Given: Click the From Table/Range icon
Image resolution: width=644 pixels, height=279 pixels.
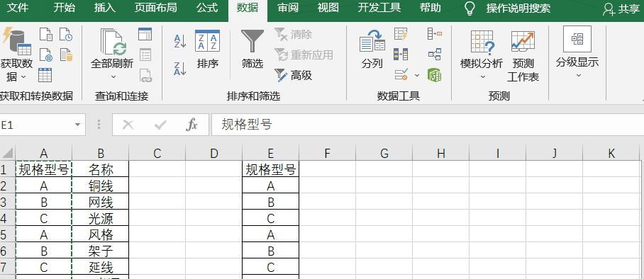Looking at the screenshot, I should tap(45, 75).
